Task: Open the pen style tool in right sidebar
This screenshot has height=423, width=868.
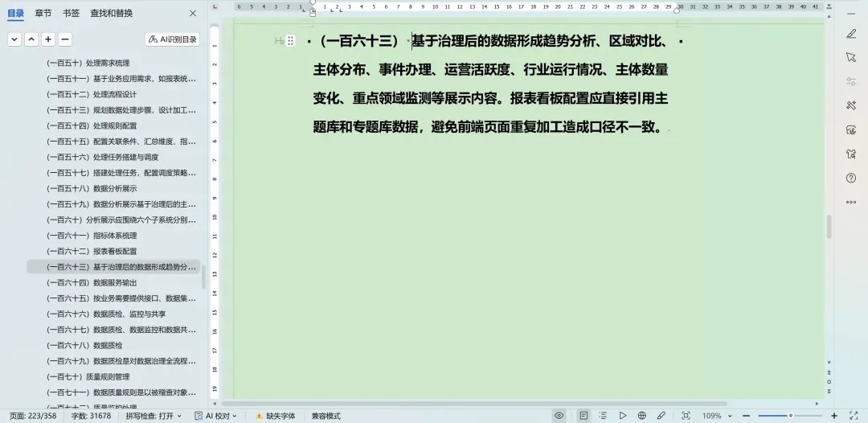Action: [x=851, y=34]
